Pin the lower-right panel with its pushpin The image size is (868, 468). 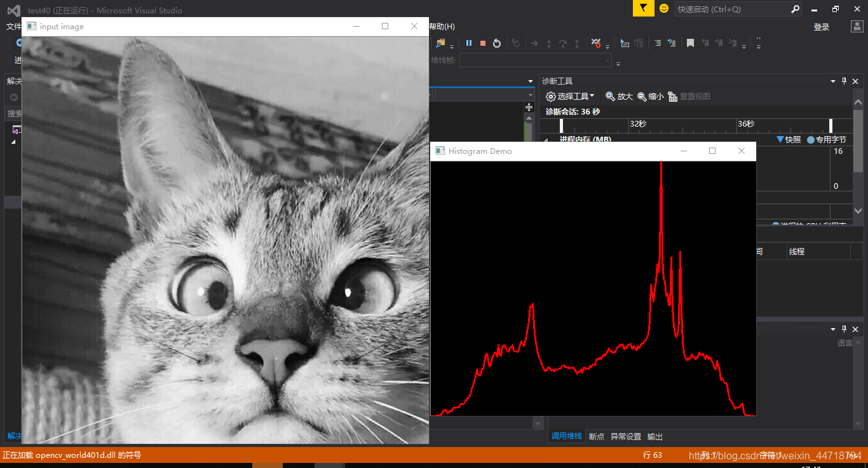pos(844,329)
